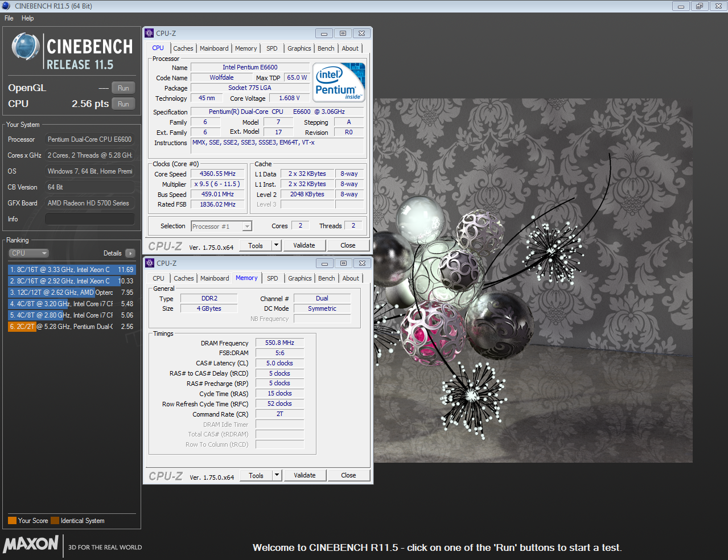The width and height of the screenshot is (728, 560).
Task: Minimize the Cinebench main window
Action: point(681,6)
